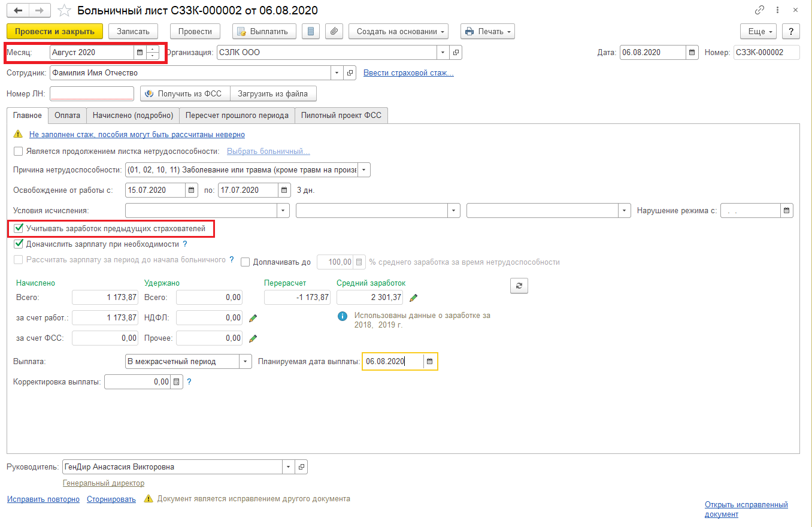Edit НДФЛ amount with pencil icon
Viewport: 812px width, 527px height.
tap(253, 318)
